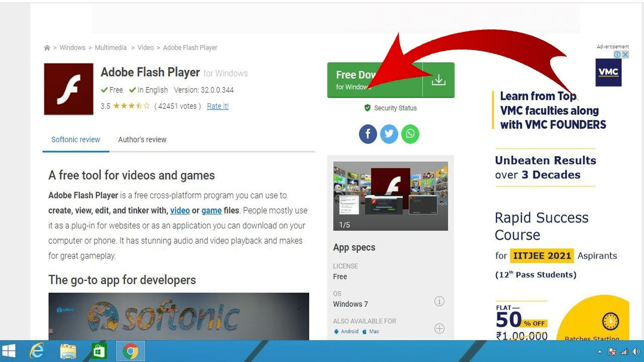Open File Explorer from taskbar
644x362 pixels.
click(68, 351)
